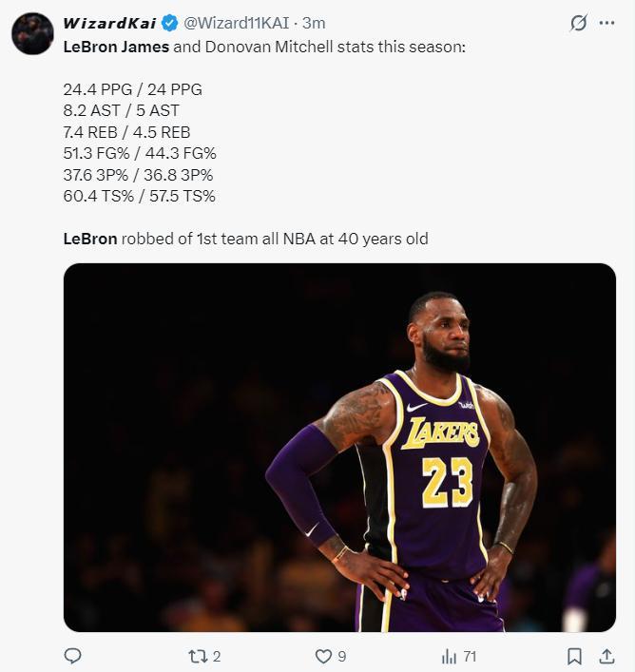Click the like count number 9
Screen dimensions: 635x672
342,656
